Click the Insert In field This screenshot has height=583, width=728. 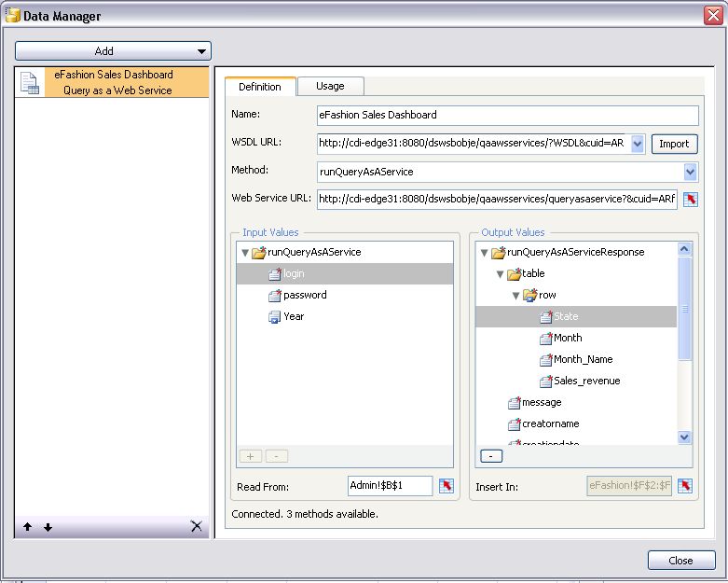628,486
